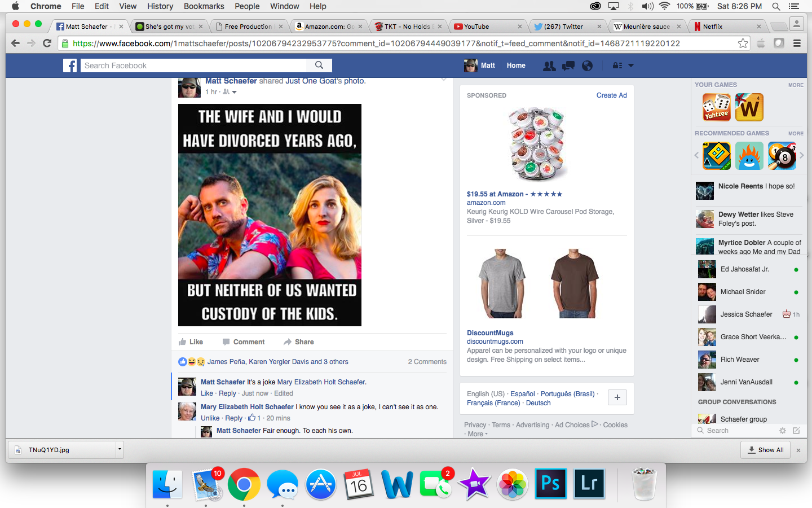
Task: Open Friend Requests icon in header
Action: 549,65
